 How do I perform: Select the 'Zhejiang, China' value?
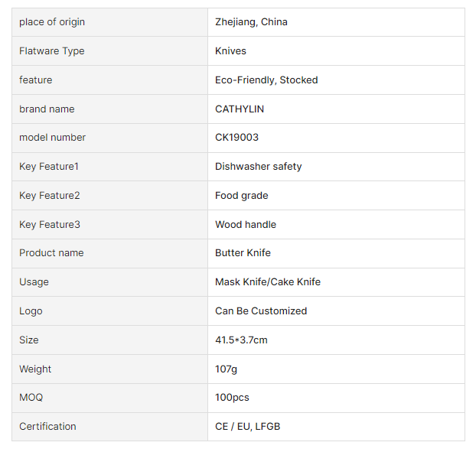pyautogui.click(x=251, y=22)
